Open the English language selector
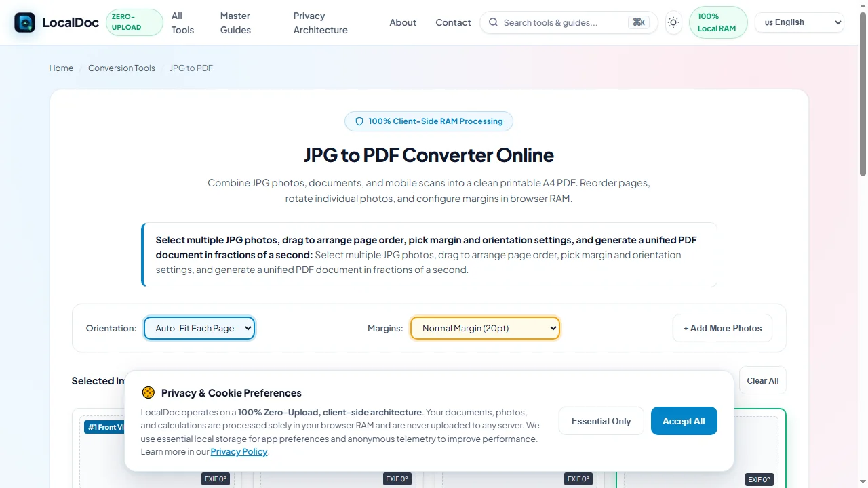Screen dimensions: 868x488 (x=800, y=22)
